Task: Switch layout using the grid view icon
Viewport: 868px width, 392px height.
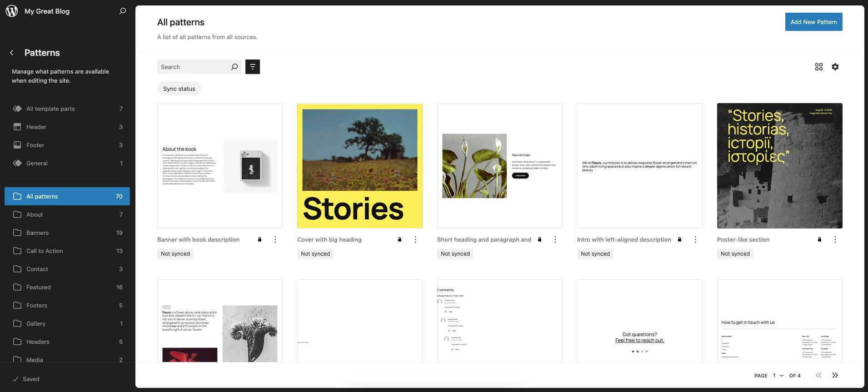Action: 818,67
